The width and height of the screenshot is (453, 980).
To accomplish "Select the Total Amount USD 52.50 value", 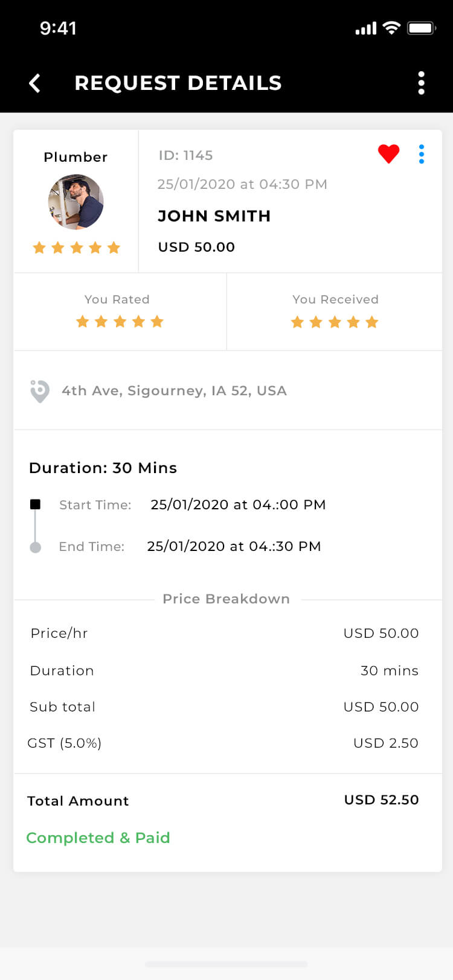I will (381, 800).
